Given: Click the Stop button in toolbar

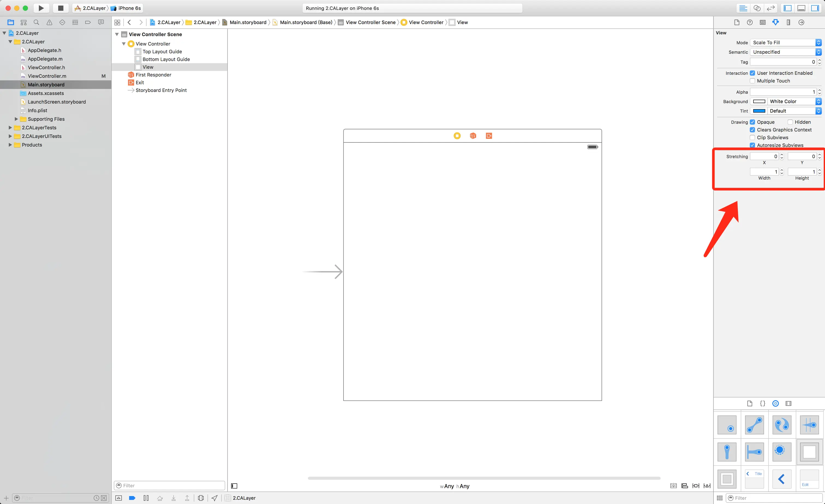Looking at the screenshot, I should point(61,8).
